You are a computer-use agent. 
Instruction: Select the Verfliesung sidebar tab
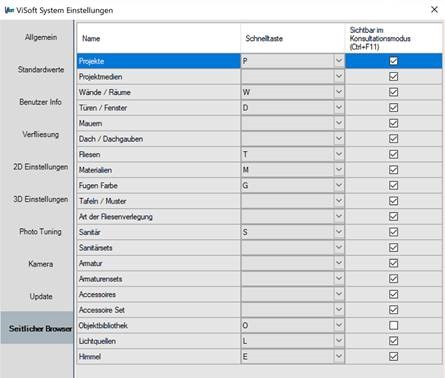click(40, 134)
